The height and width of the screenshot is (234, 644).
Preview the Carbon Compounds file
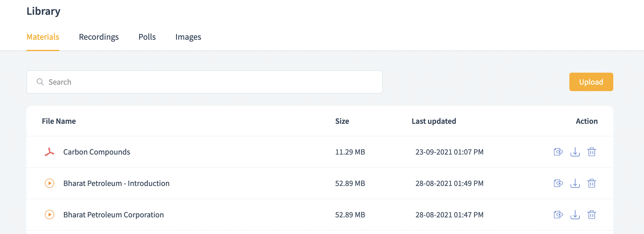(558, 152)
